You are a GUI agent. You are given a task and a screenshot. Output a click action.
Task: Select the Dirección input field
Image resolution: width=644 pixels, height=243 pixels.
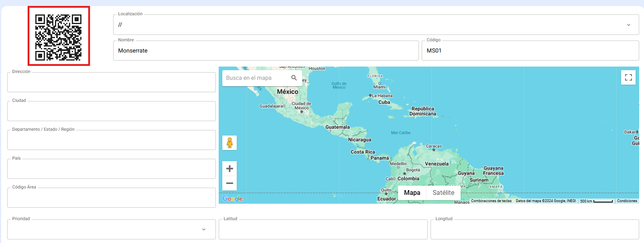(112, 83)
